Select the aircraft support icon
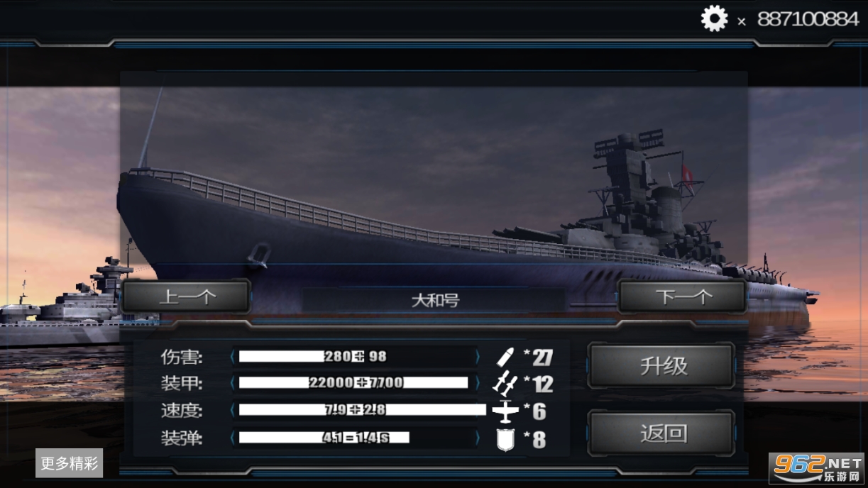The image size is (868, 488). (505, 411)
